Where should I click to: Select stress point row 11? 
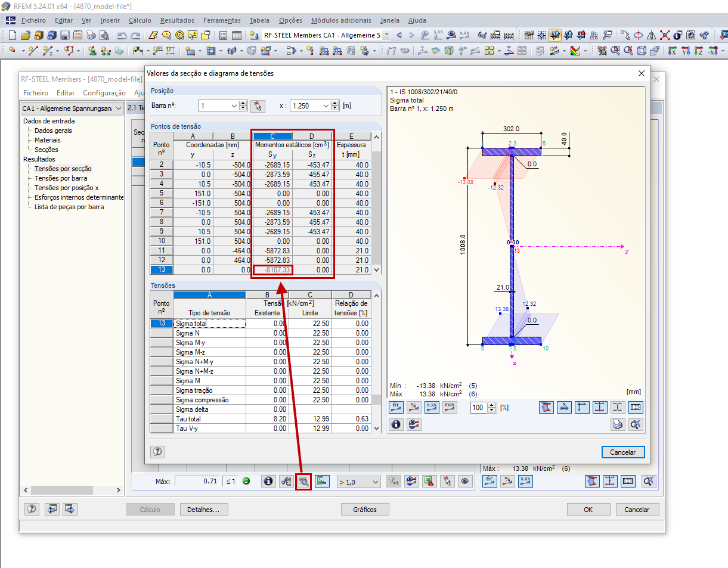click(162, 251)
